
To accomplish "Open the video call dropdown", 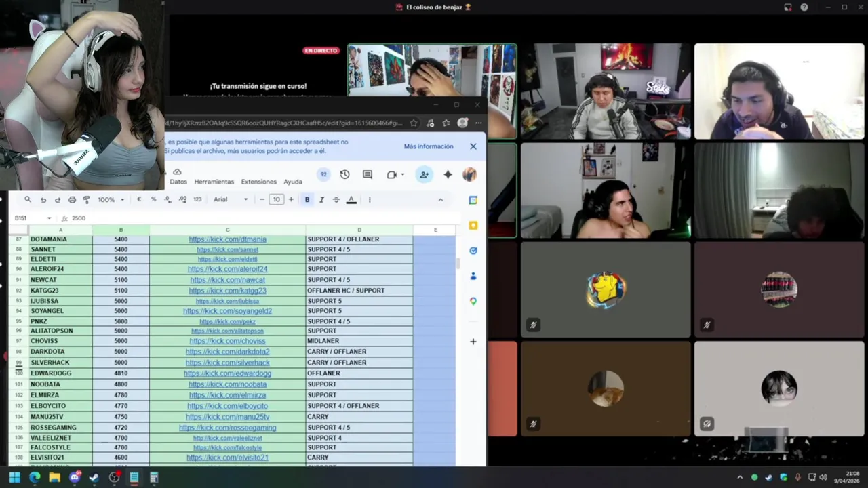I will 402,174.
